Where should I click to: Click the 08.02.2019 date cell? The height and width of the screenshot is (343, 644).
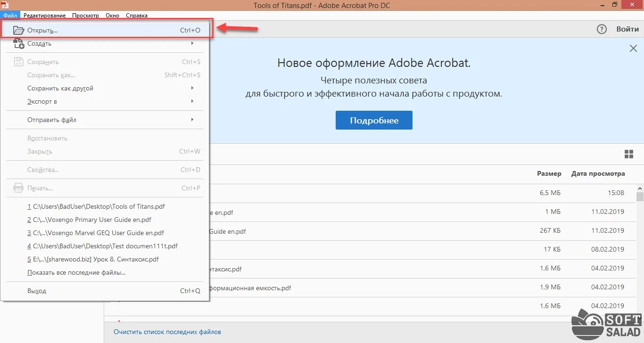(x=608, y=249)
